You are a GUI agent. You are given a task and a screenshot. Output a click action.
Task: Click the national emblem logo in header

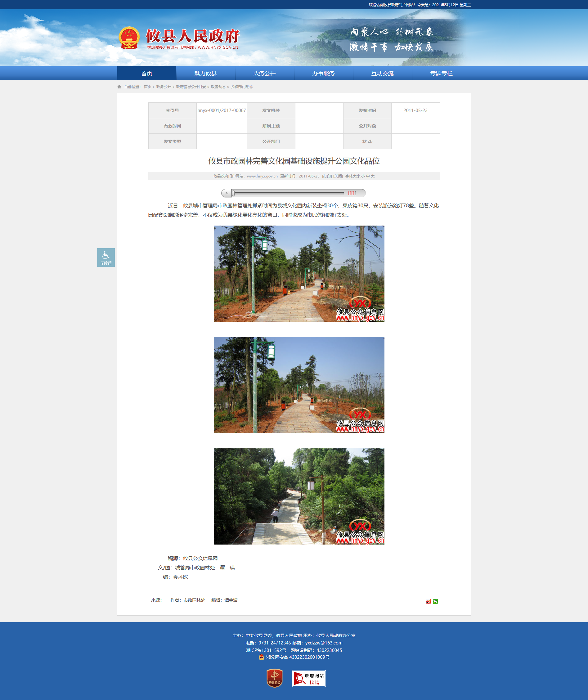click(x=129, y=38)
